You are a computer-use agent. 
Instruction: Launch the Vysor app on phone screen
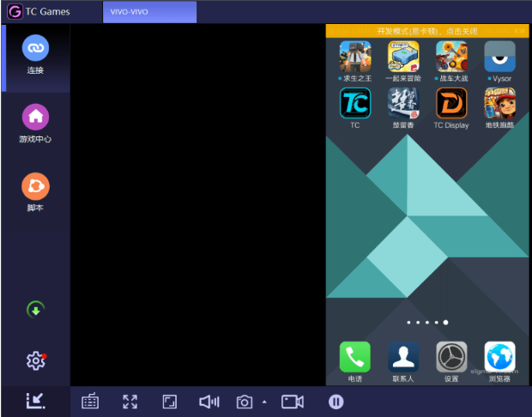click(499, 57)
